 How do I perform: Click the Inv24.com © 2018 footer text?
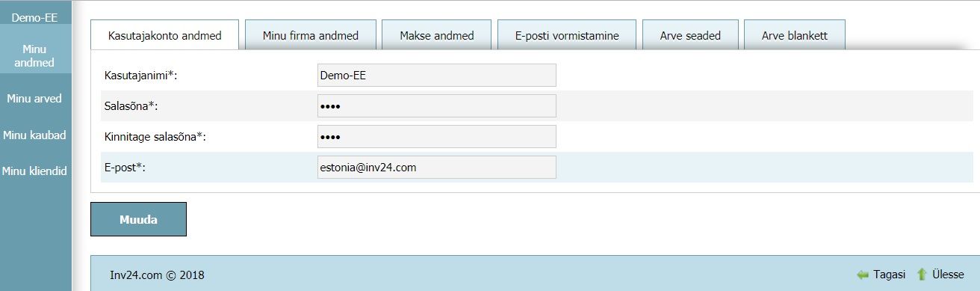click(157, 275)
